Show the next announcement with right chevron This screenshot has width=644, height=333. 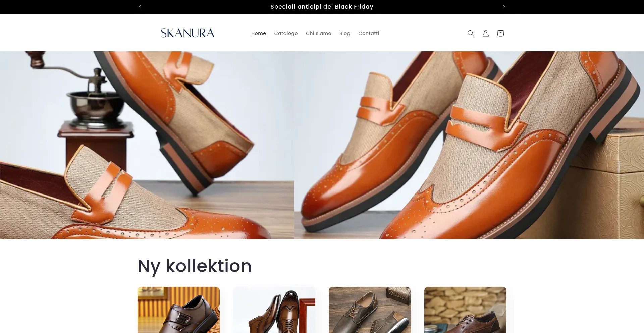[504, 7]
